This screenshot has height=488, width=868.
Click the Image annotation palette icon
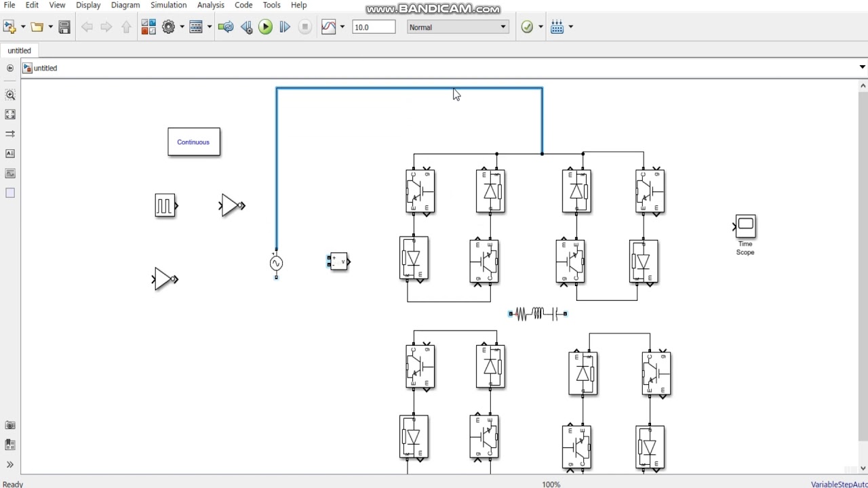(10, 174)
